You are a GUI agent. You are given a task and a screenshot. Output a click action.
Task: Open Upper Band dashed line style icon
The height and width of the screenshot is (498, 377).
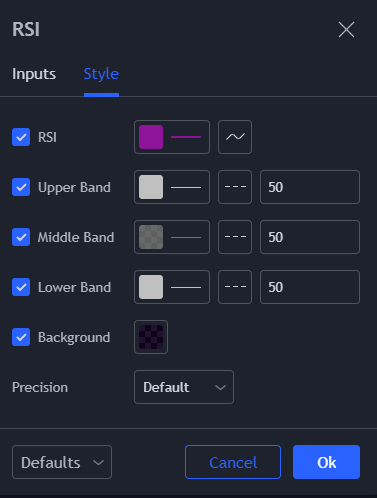click(x=235, y=187)
